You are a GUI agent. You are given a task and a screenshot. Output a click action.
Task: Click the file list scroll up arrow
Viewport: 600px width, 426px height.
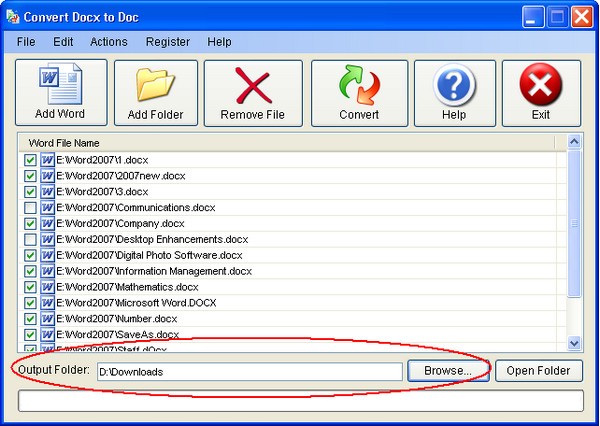574,142
